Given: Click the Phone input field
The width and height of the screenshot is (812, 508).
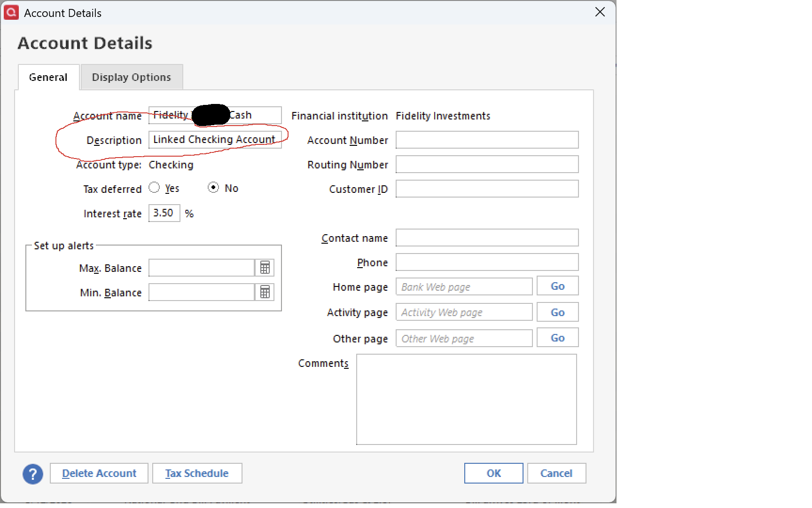Looking at the screenshot, I should pos(487,262).
